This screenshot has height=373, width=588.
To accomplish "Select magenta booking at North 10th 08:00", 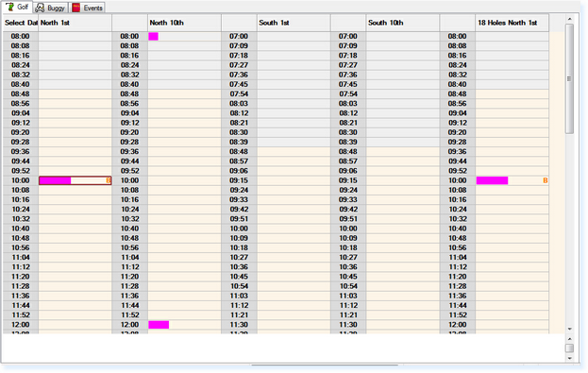I will click(x=154, y=37).
